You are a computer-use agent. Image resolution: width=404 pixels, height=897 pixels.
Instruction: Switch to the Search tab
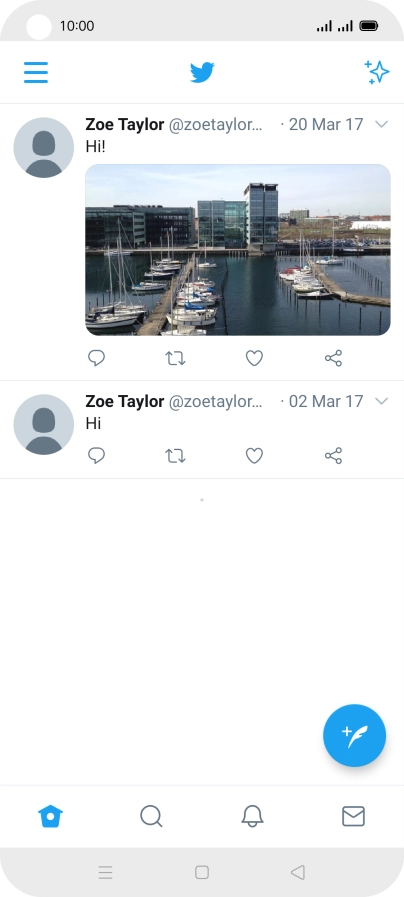coord(151,816)
